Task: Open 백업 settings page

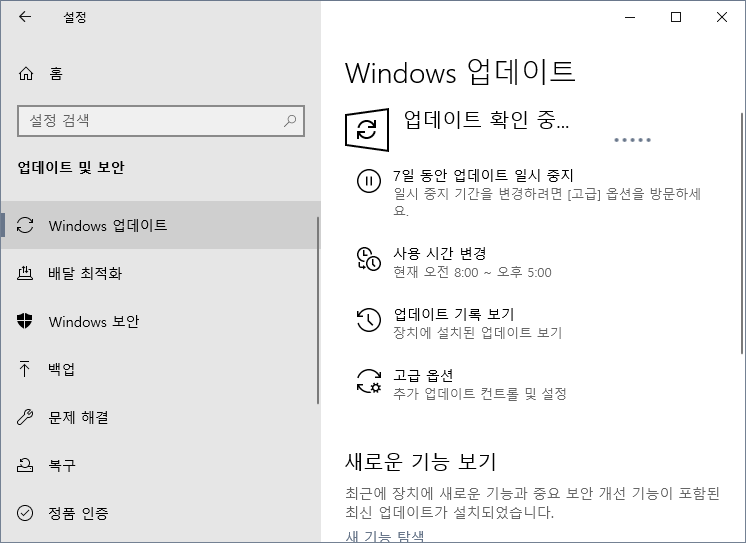Action: tap(160, 369)
